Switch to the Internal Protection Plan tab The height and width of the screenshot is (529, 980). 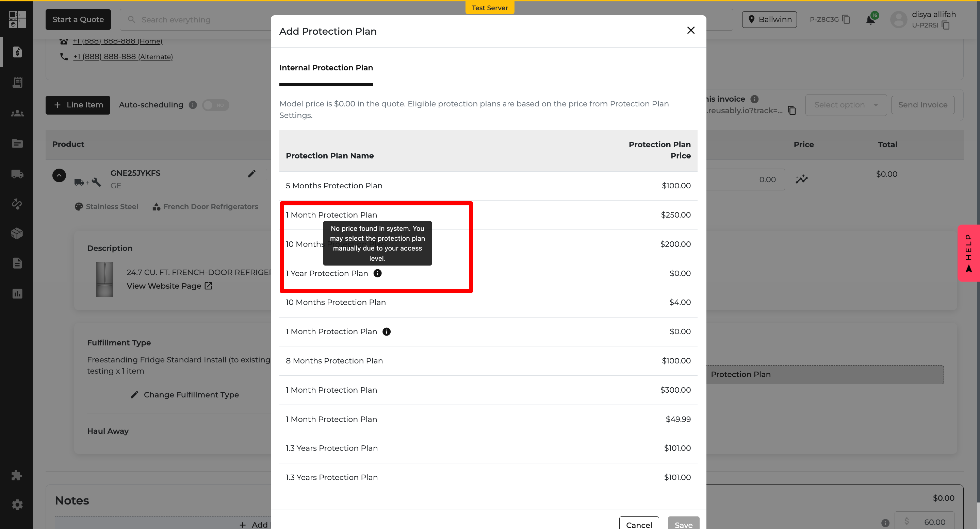326,68
